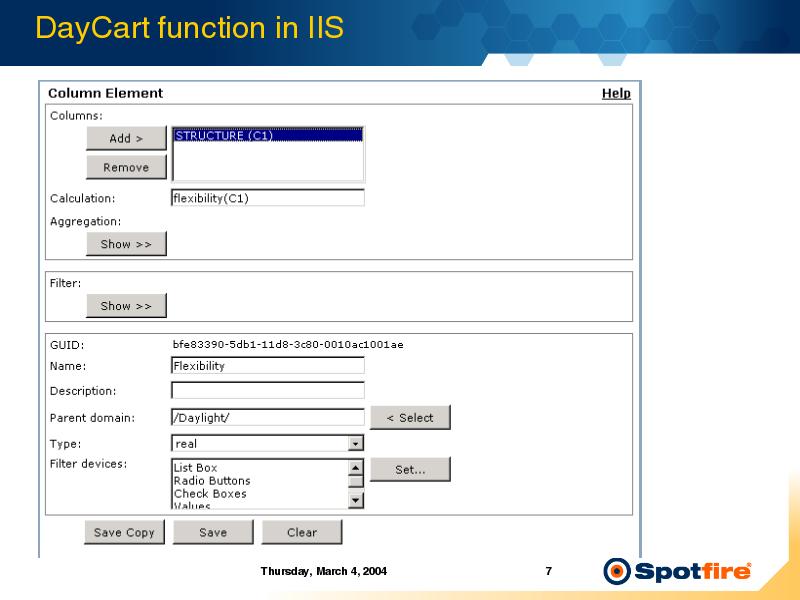Open the Help link

coord(616,93)
